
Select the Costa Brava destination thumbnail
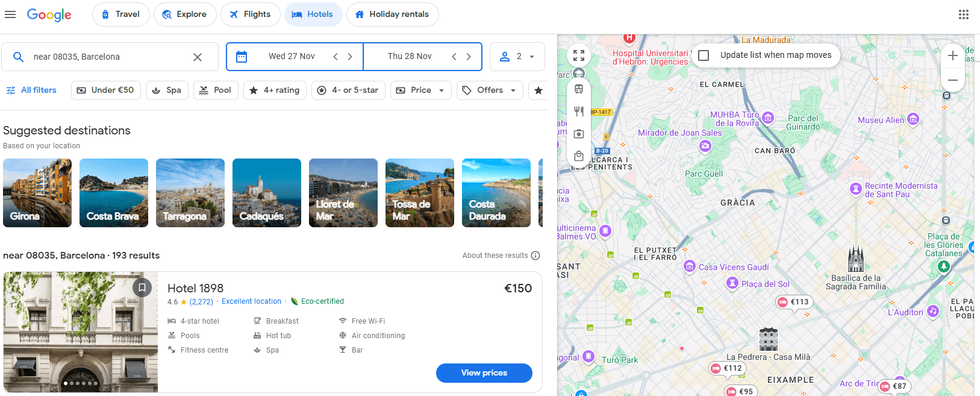tap(114, 193)
